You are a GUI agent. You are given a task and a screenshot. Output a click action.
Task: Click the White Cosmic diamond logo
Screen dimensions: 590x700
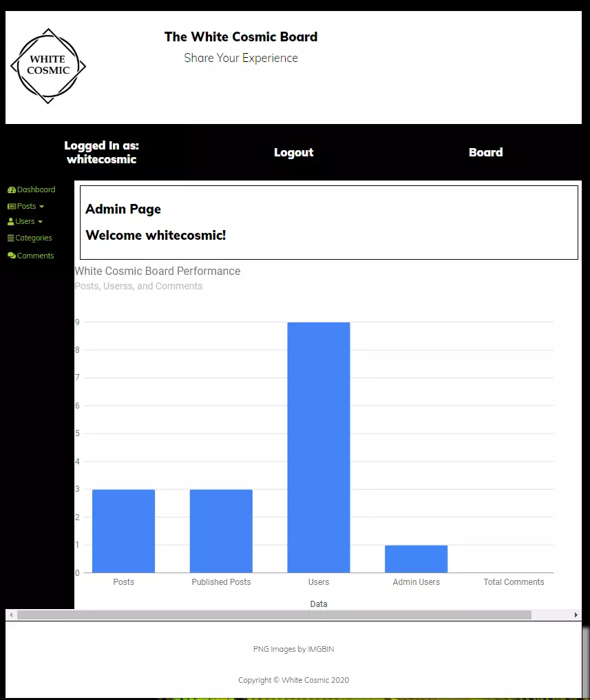pos(48,66)
